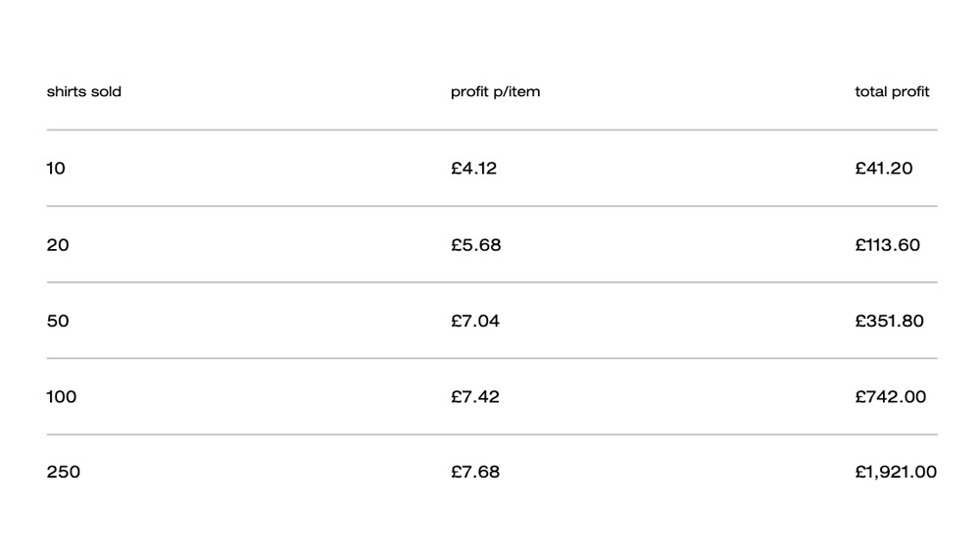Click the £5.68 profit per item value
Screen dimensions: 980x560
pos(476,245)
